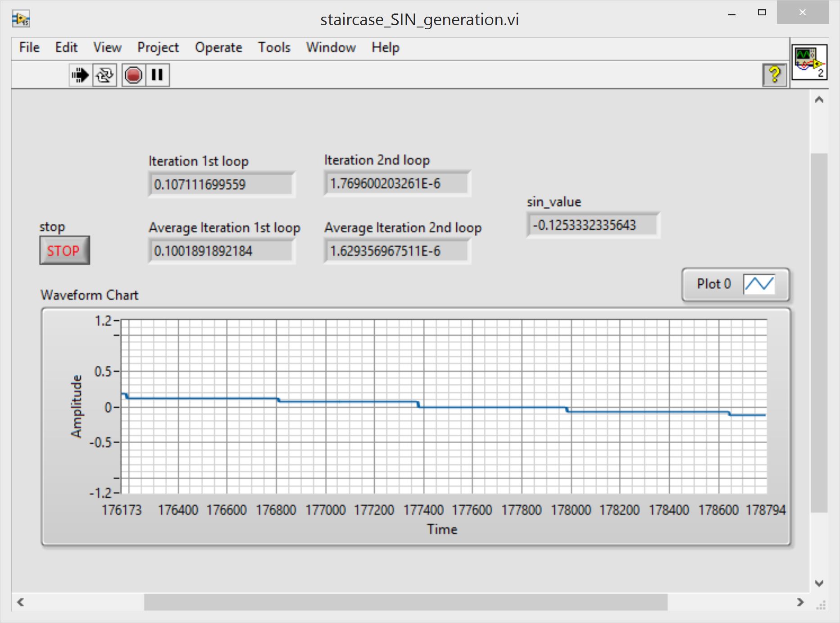The image size is (840, 623).
Task: Click the vertical scrollbar up arrow
Action: pyautogui.click(x=819, y=100)
